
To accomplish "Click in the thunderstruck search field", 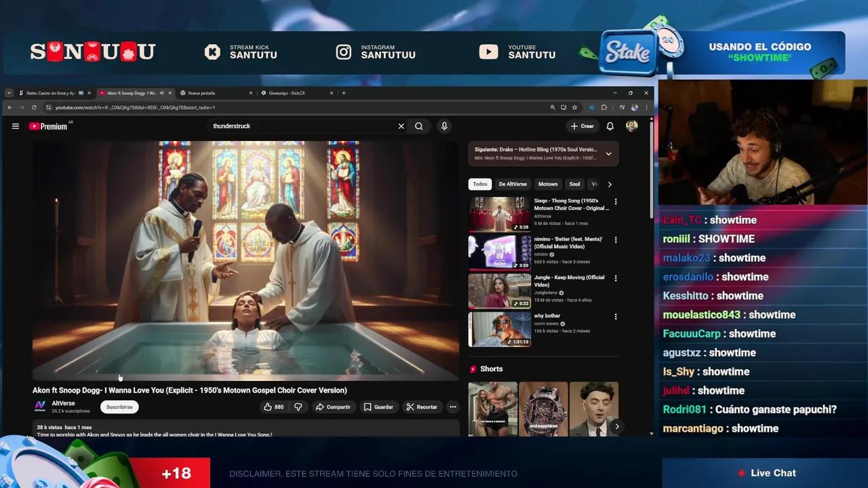I will 298,126.
